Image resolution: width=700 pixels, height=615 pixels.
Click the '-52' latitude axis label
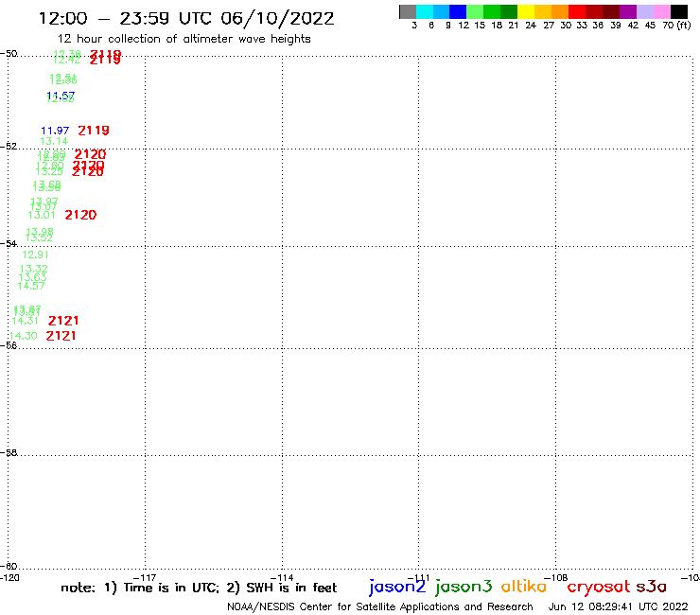pyautogui.click(x=9, y=146)
